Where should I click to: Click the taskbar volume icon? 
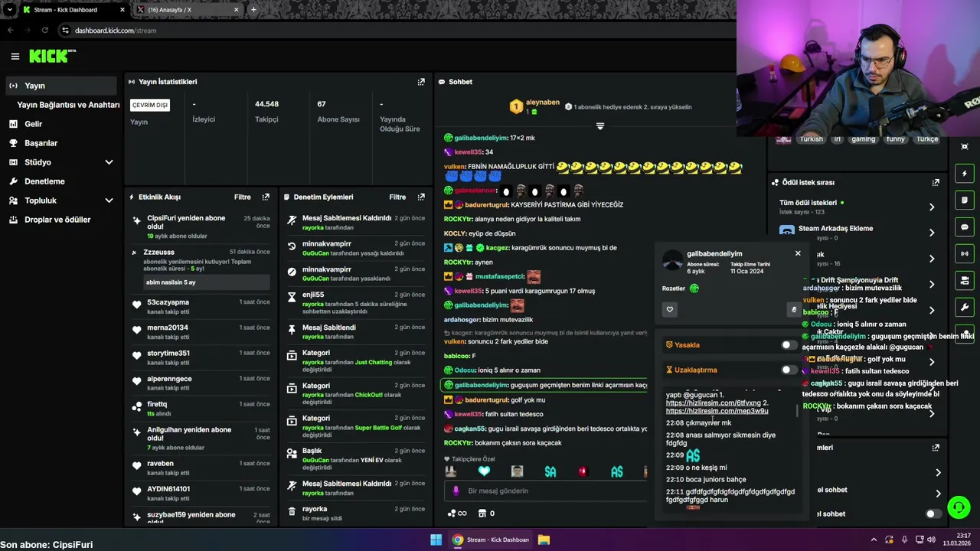(931, 540)
